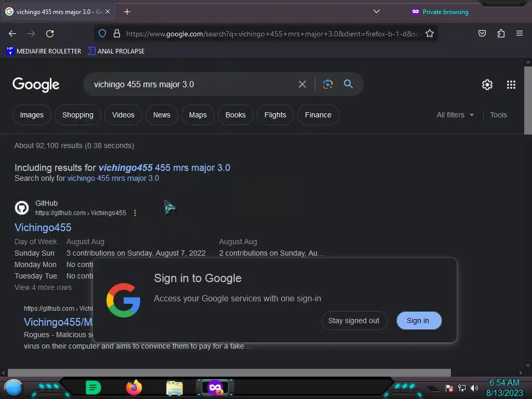
Task: Click the Sign in button
Action: 418,321
